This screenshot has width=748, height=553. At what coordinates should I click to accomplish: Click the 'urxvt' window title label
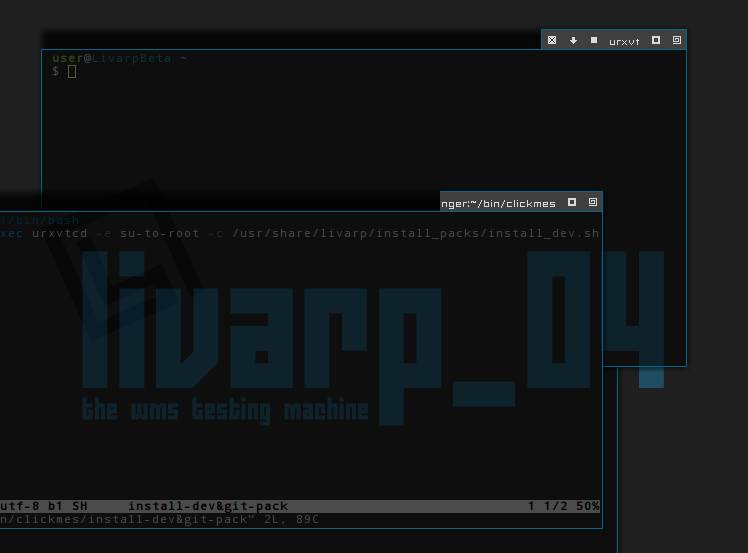coord(624,42)
